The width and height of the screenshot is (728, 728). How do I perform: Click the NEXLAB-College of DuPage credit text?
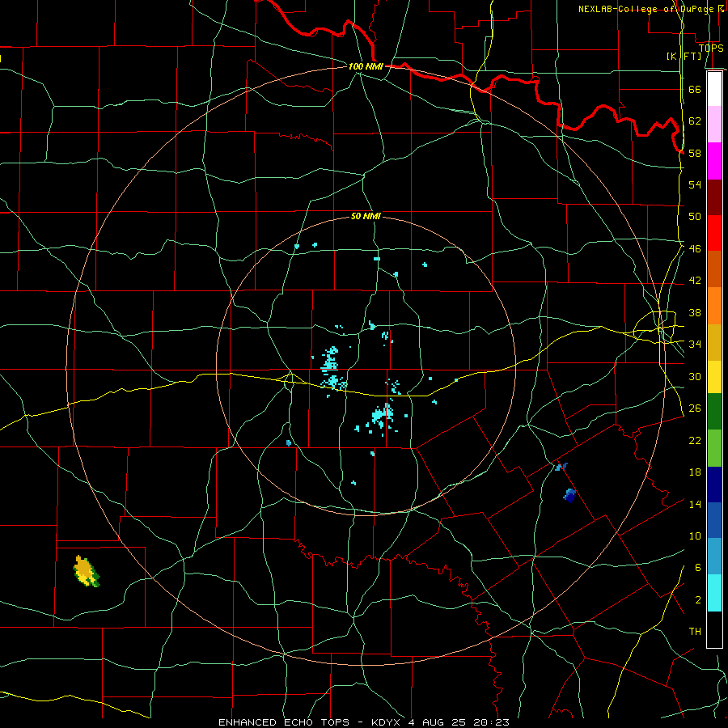(x=650, y=9)
